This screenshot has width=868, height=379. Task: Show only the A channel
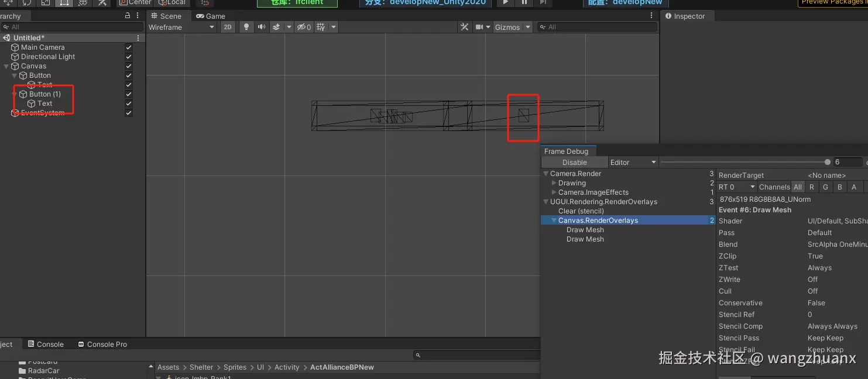(x=854, y=187)
